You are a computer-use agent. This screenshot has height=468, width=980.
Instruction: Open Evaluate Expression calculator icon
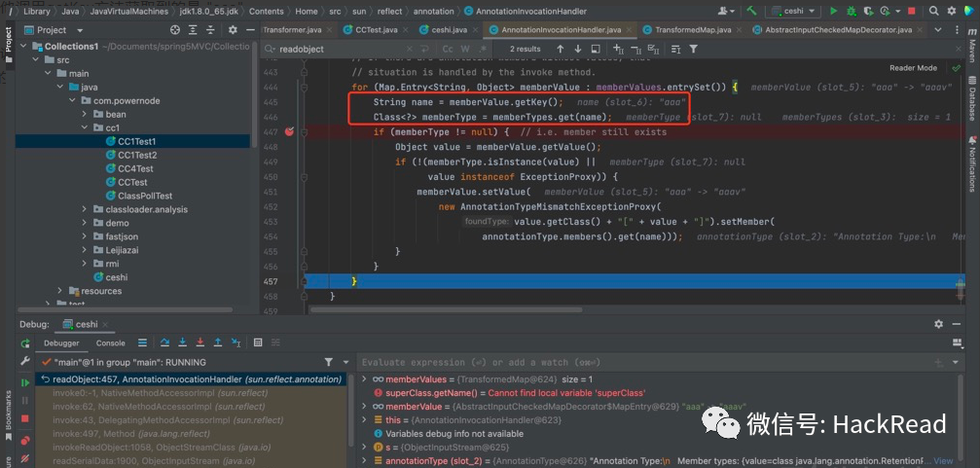(258, 342)
